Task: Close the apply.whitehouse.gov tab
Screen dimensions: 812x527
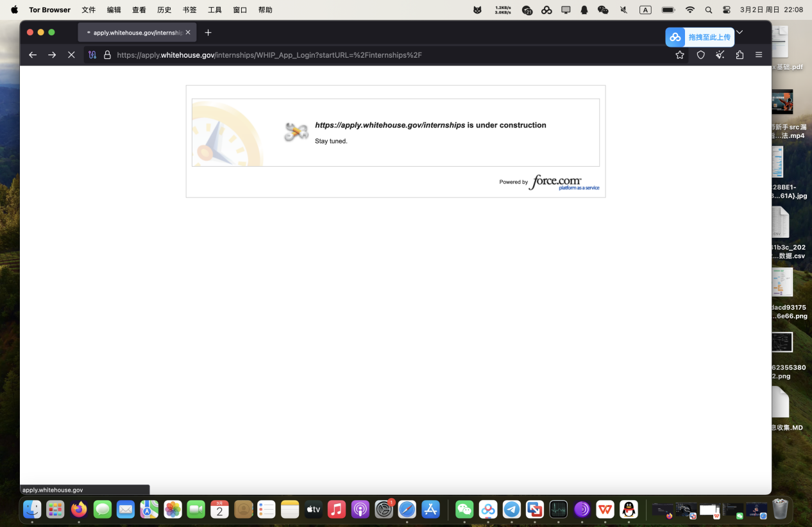Action: [188, 33]
